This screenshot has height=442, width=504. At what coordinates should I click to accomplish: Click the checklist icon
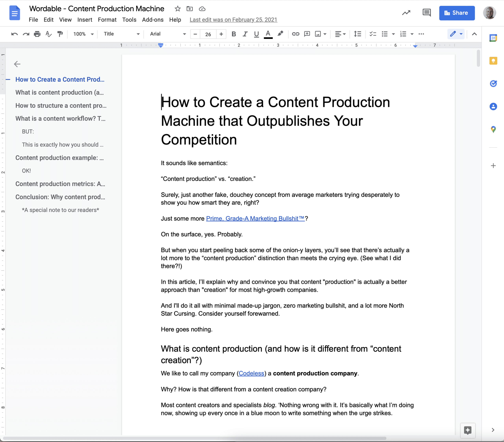[x=373, y=34]
